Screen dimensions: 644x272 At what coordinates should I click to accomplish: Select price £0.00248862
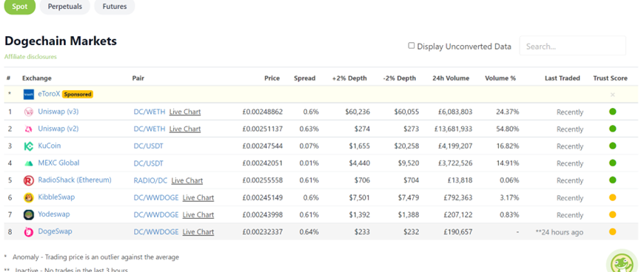point(263,112)
